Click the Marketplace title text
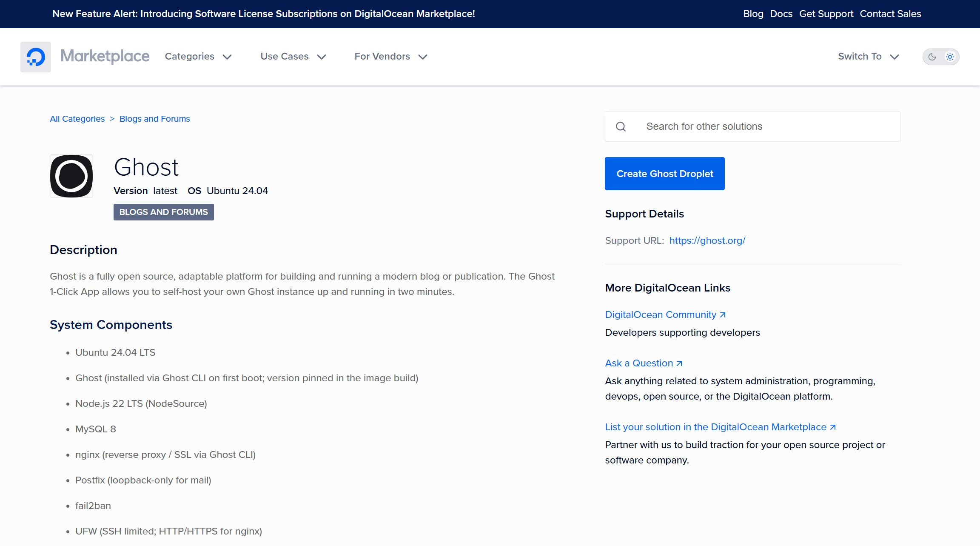980x546 pixels. (105, 56)
